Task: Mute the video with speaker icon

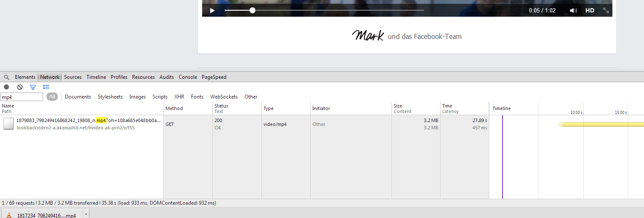Action: point(573,11)
